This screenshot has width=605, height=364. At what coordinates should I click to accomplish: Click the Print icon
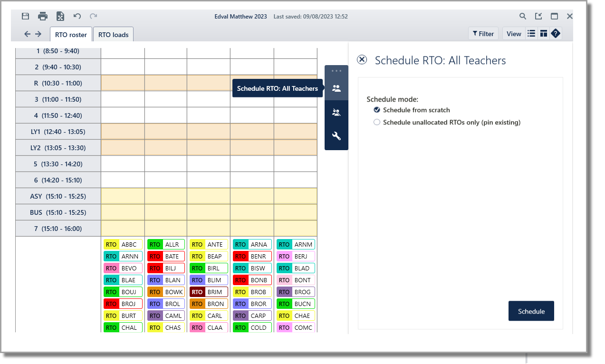click(43, 16)
